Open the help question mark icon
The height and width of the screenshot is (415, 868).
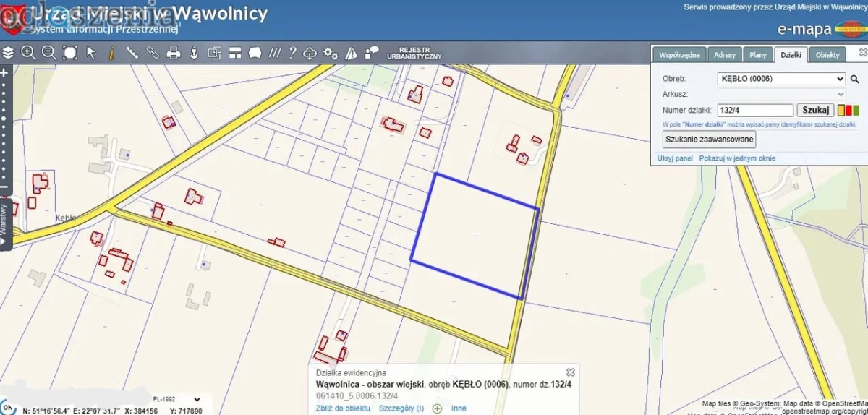[x=292, y=53]
